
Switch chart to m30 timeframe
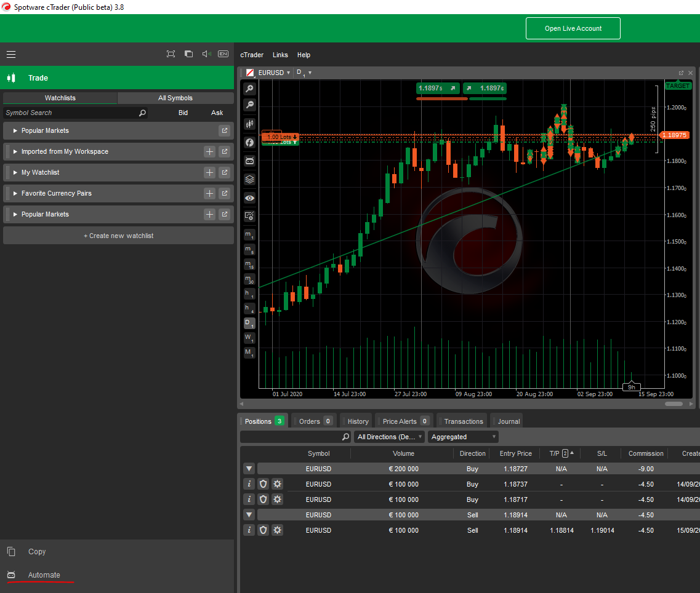249,279
